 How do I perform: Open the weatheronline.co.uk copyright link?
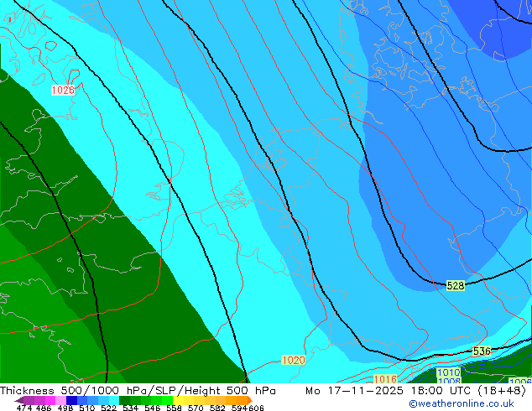pyautogui.click(x=462, y=403)
